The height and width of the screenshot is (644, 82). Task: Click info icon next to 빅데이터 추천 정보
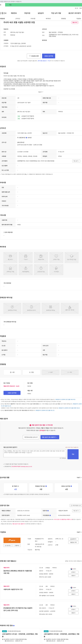tap(14, 626)
